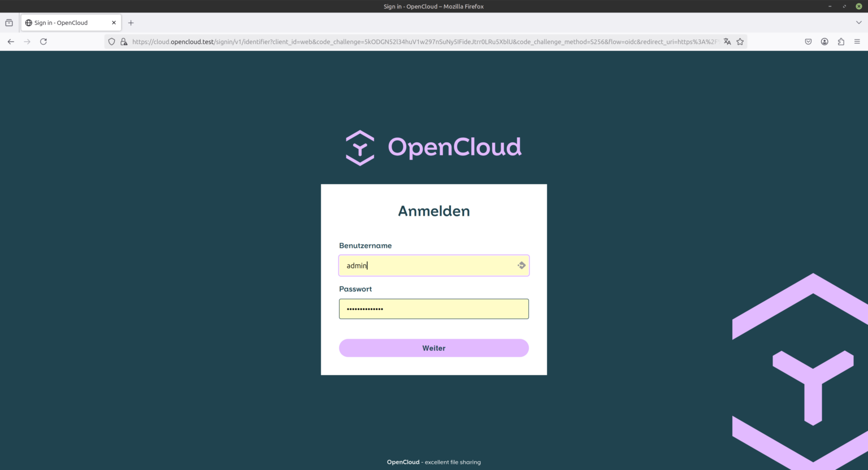
Task: Save the page to Pocket
Action: [x=808, y=41]
